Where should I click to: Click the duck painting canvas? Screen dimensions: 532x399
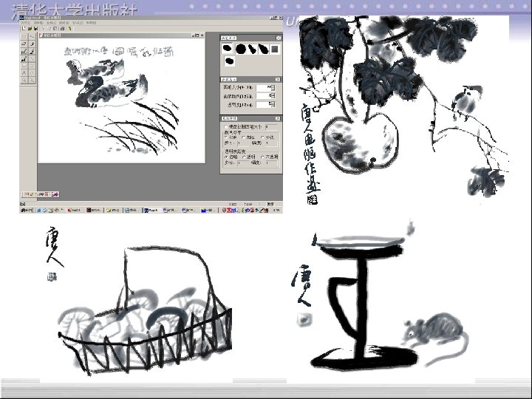(122, 100)
